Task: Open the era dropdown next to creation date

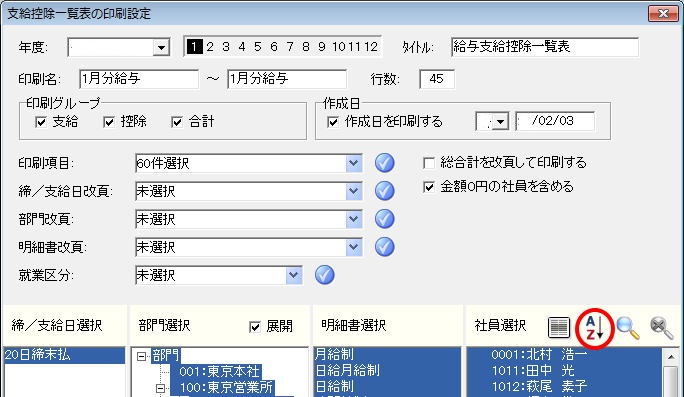Action: click(501, 122)
